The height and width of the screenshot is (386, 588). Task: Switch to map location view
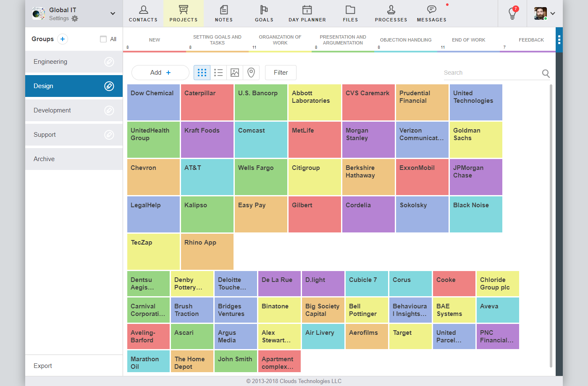click(251, 73)
